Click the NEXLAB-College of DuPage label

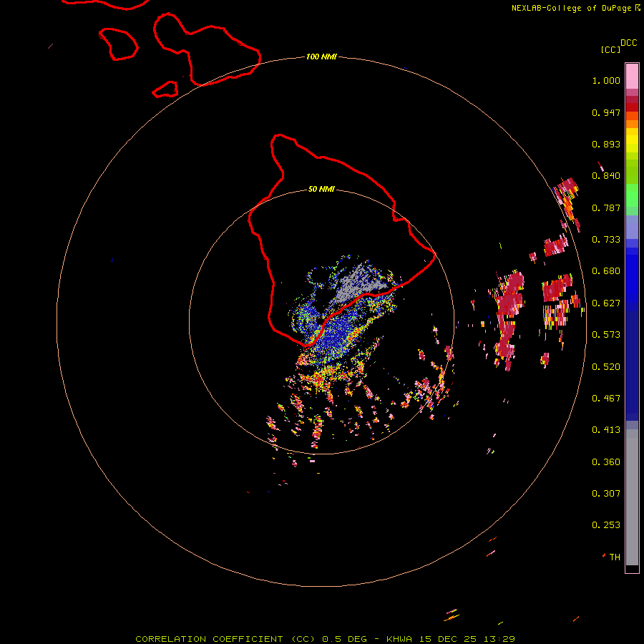coord(575,8)
